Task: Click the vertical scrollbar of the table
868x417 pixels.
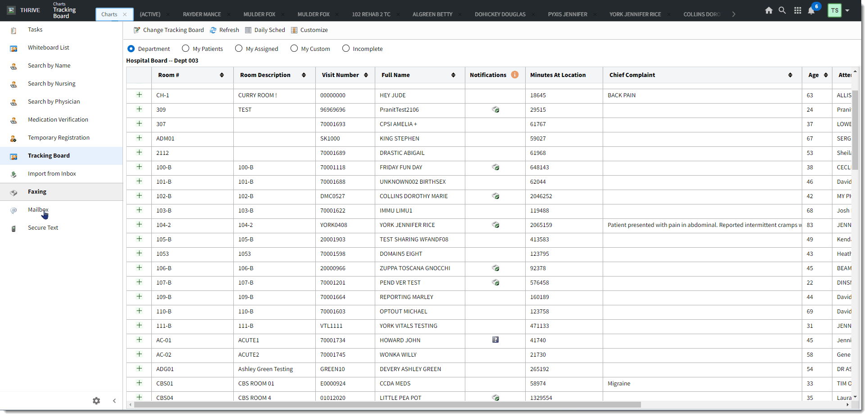Action: [x=855, y=130]
